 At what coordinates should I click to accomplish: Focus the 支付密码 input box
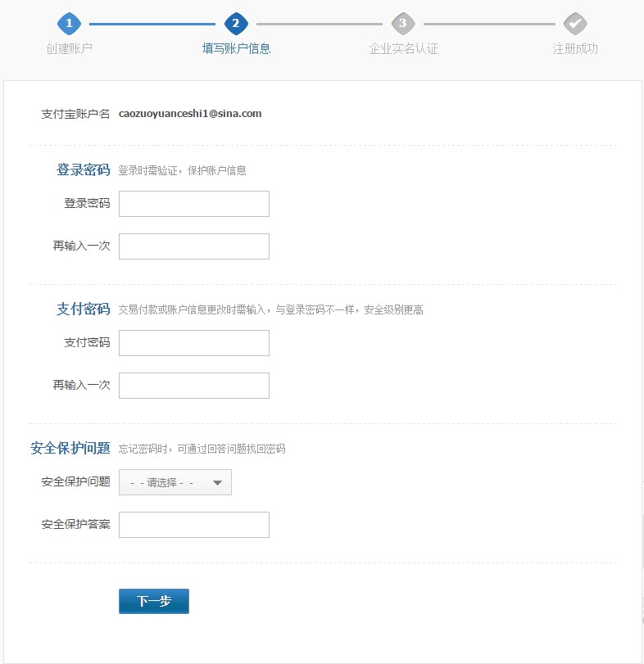193,343
